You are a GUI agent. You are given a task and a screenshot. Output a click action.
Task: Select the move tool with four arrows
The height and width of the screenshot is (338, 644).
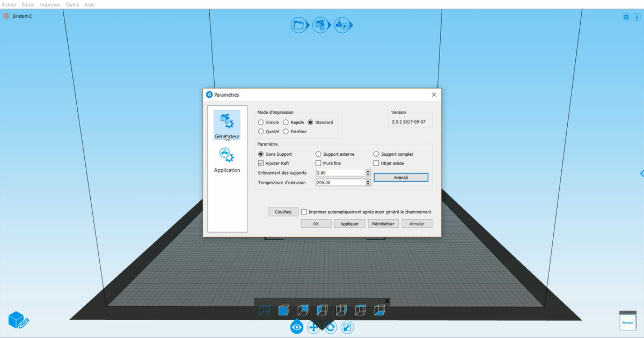[x=313, y=327]
